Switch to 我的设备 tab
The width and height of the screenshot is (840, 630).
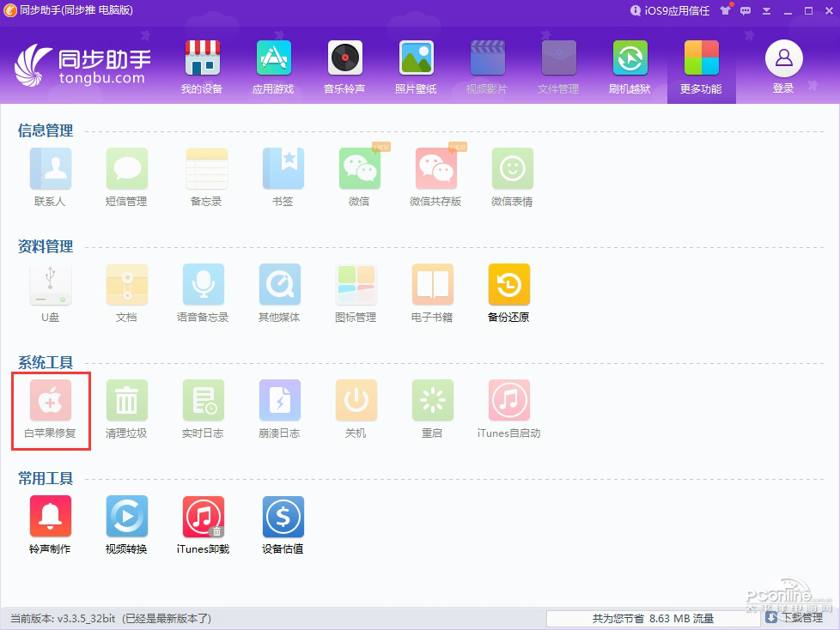[x=202, y=66]
